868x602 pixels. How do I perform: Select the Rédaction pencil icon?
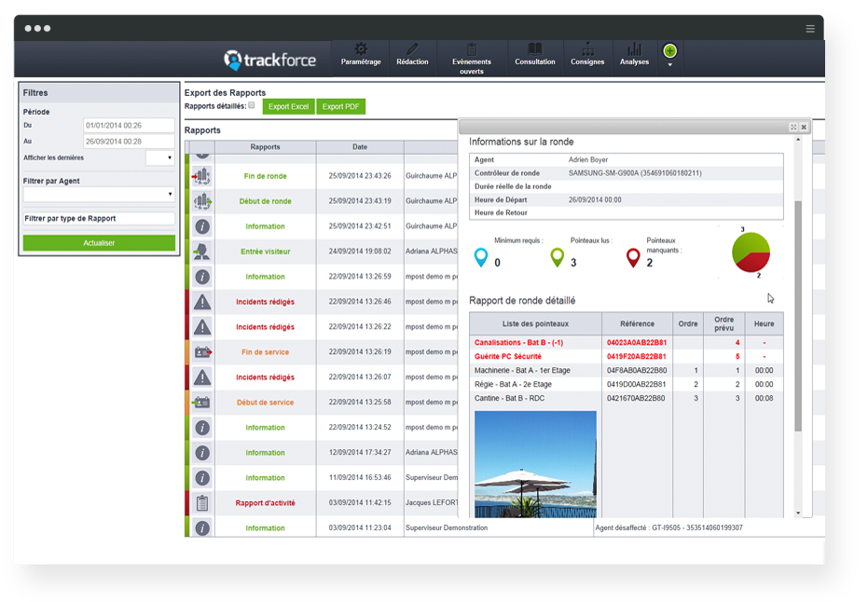pos(412,51)
